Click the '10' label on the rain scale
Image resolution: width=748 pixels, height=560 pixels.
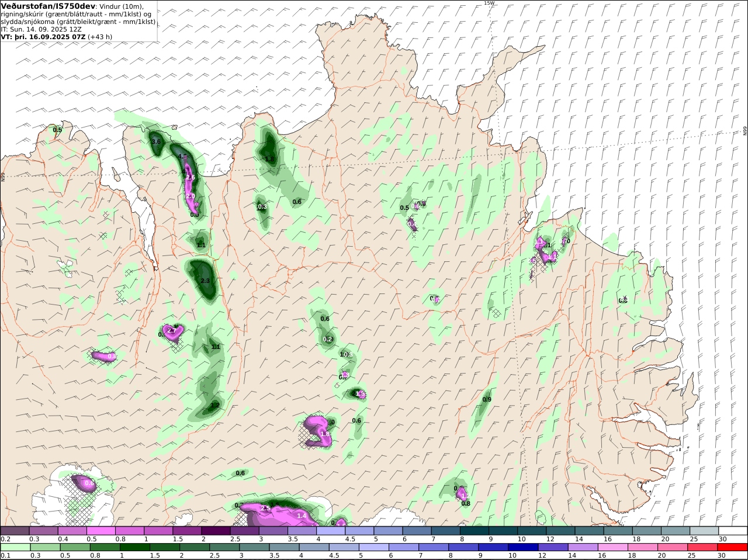click(511, 555)
